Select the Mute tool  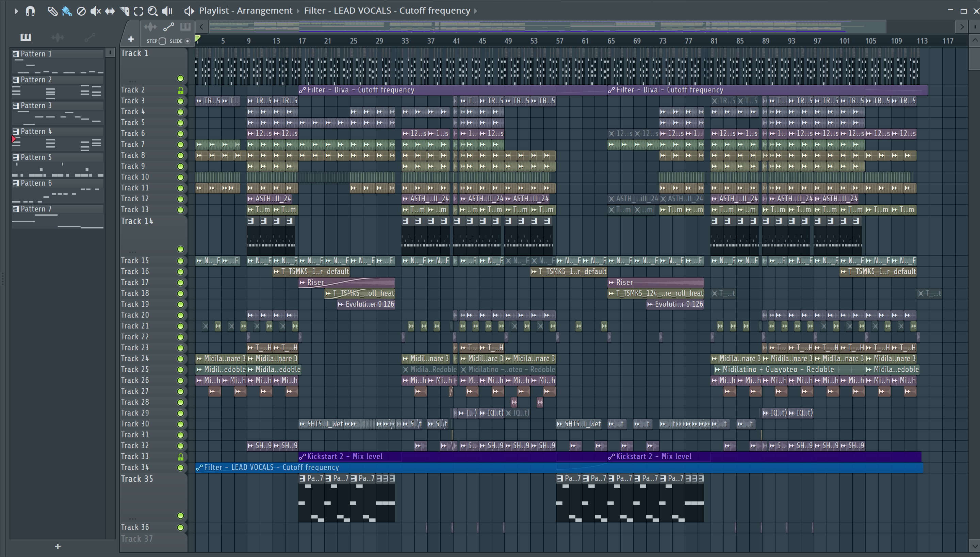tap(95, 11)
